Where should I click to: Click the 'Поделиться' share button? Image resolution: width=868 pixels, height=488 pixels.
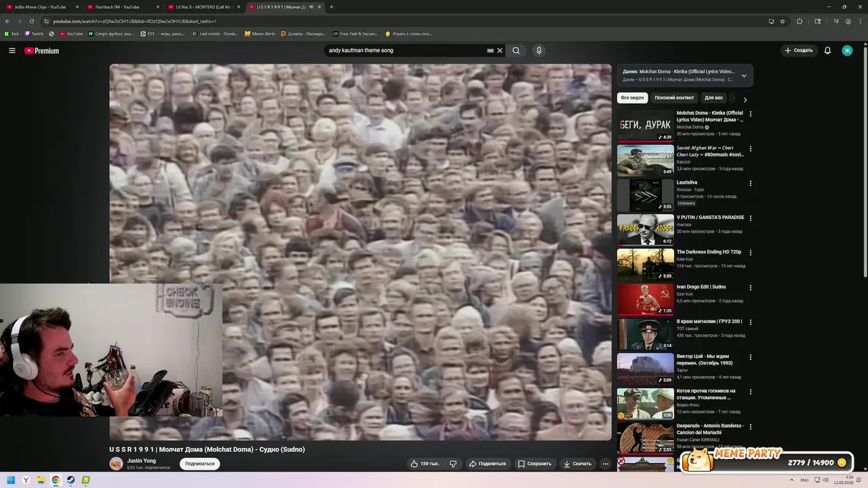coord(488,464)
